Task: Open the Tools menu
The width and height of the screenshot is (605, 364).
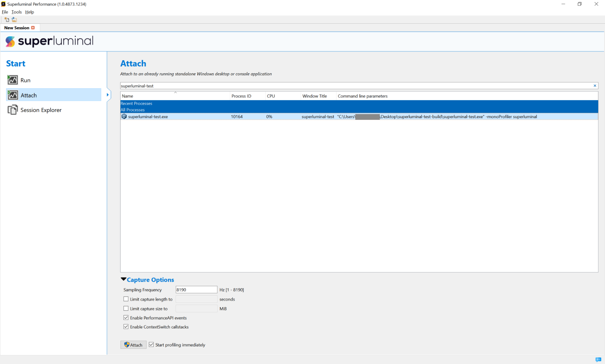Action: [x=16, y=12]
